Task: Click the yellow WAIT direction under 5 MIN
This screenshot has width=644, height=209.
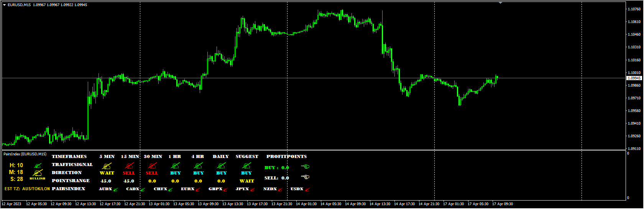Action: tap(107, 173)
